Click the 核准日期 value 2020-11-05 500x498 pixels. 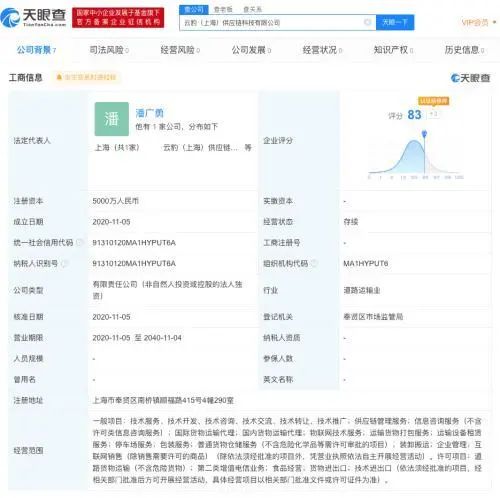point(111,317)
